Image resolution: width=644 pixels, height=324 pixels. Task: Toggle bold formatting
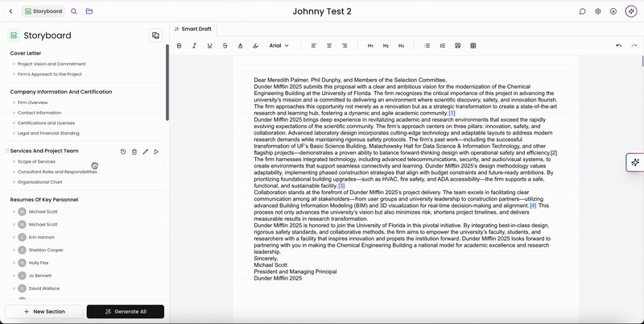click(179, 46)
